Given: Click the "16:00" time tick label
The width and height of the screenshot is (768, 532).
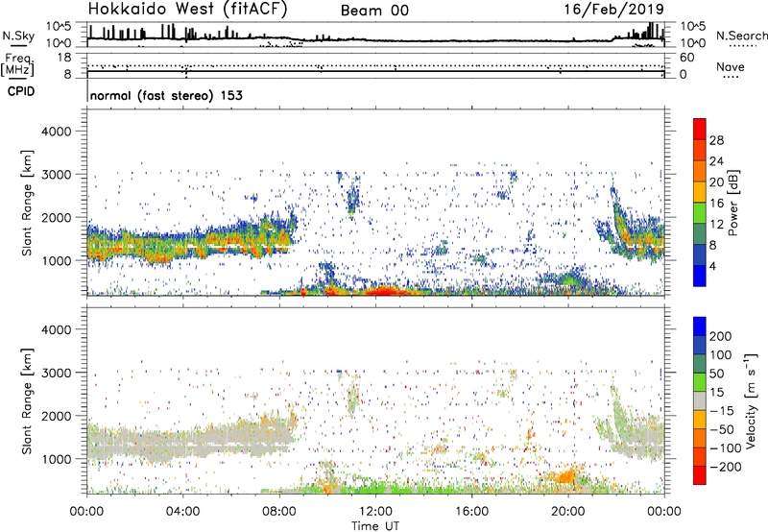Looking at the screenshot, I should tap(471, 512).
